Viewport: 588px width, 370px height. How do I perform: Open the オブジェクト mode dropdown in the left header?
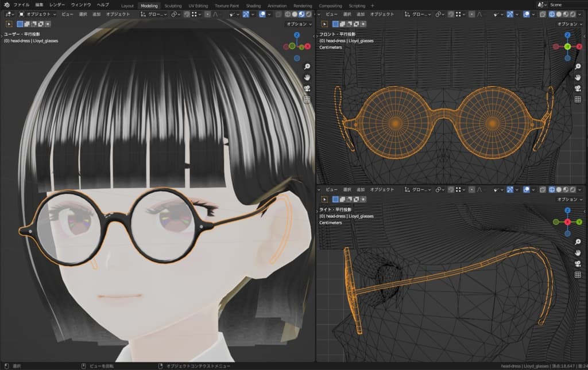(38, 14)
